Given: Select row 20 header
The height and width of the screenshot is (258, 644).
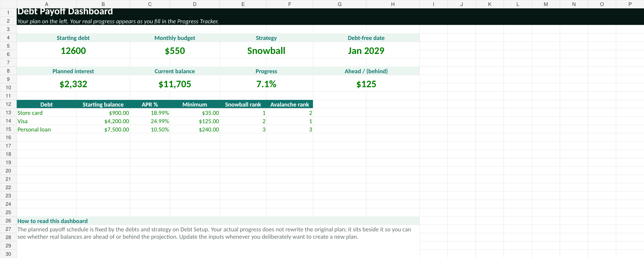Looking at the screenshot, I should click(8, 171).
